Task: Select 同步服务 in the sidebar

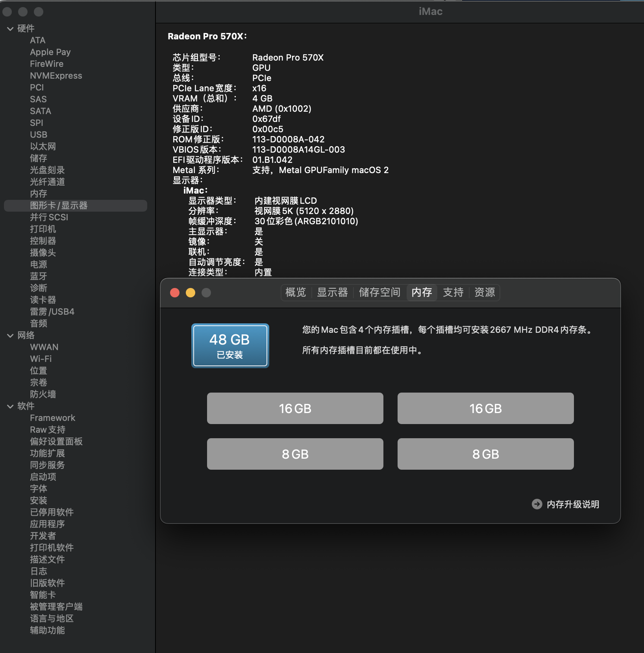Action: [47, 465]
